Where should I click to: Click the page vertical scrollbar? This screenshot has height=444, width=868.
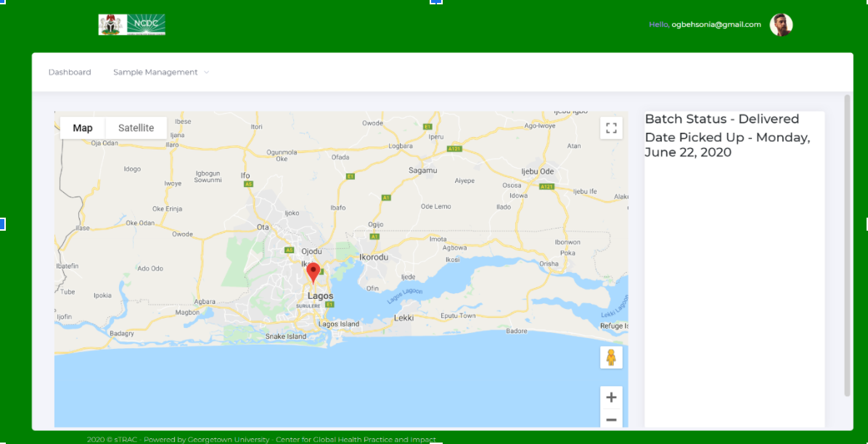pos(847,245)
